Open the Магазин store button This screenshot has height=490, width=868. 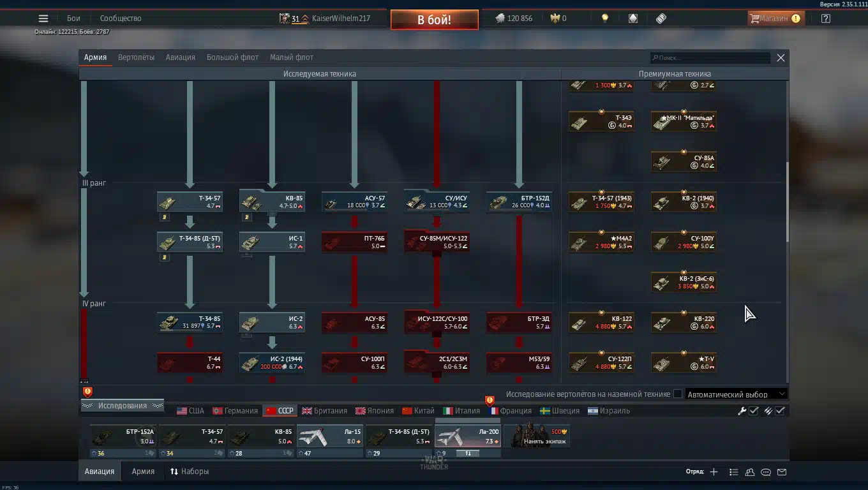pos(775,19)
